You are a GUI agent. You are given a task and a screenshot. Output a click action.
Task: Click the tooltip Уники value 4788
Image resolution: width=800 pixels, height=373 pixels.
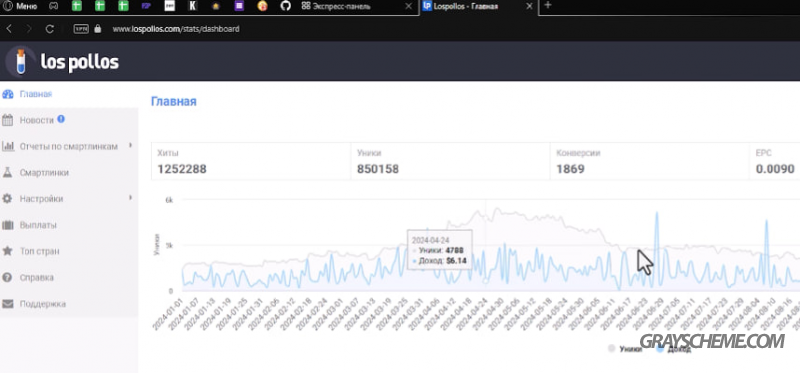pyautogui.click(x=454, y=250)
